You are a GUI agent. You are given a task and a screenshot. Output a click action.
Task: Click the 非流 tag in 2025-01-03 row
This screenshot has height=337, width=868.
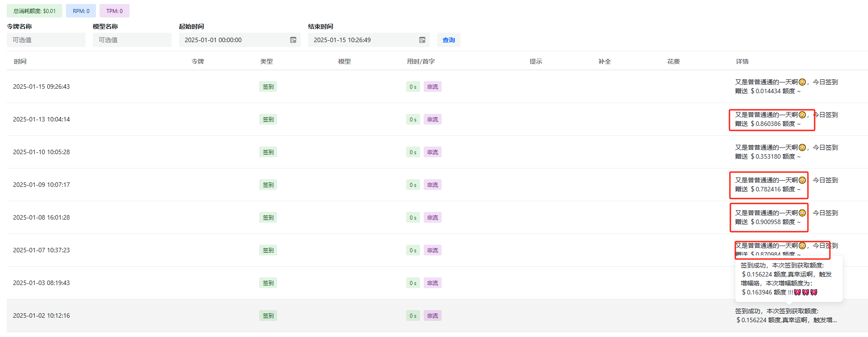click(433, 283)
